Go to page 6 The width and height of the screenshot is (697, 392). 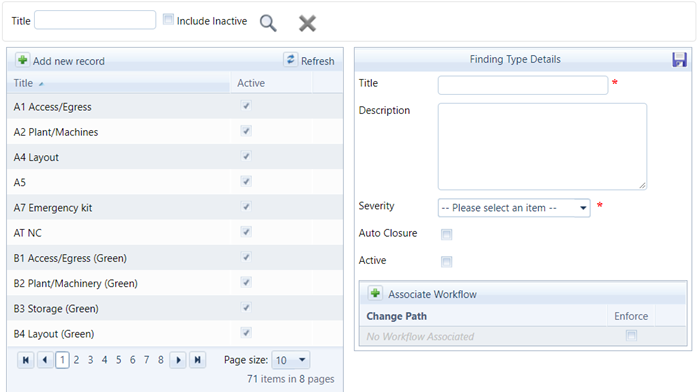coord(132,360)
